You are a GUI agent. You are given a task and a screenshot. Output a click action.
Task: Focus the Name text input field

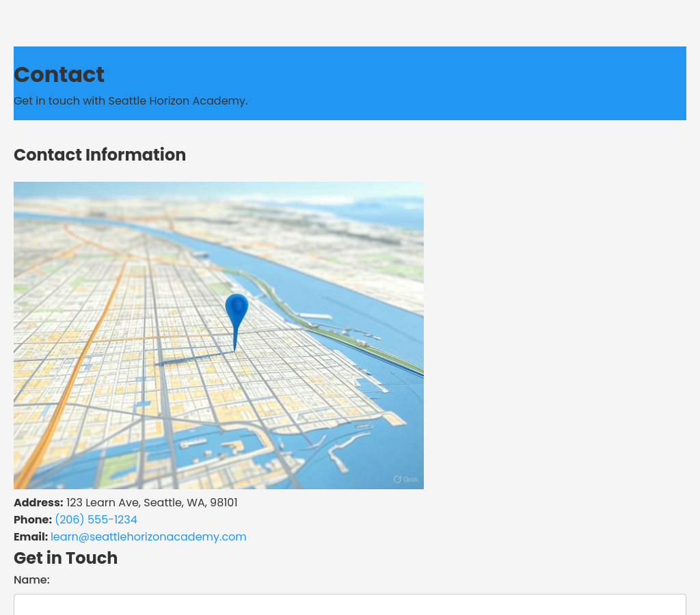coord(349,604)
